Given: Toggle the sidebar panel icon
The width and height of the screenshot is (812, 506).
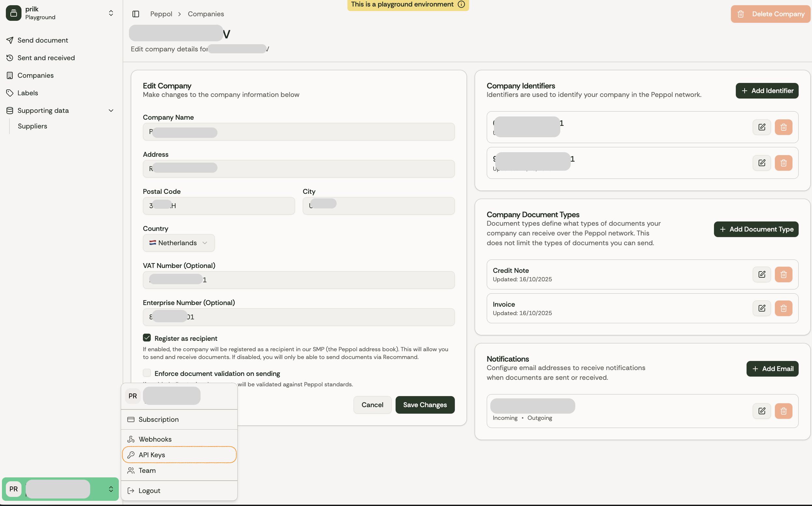Looking at the screenshot, I should pyautogui.click(x=136, y=14).
